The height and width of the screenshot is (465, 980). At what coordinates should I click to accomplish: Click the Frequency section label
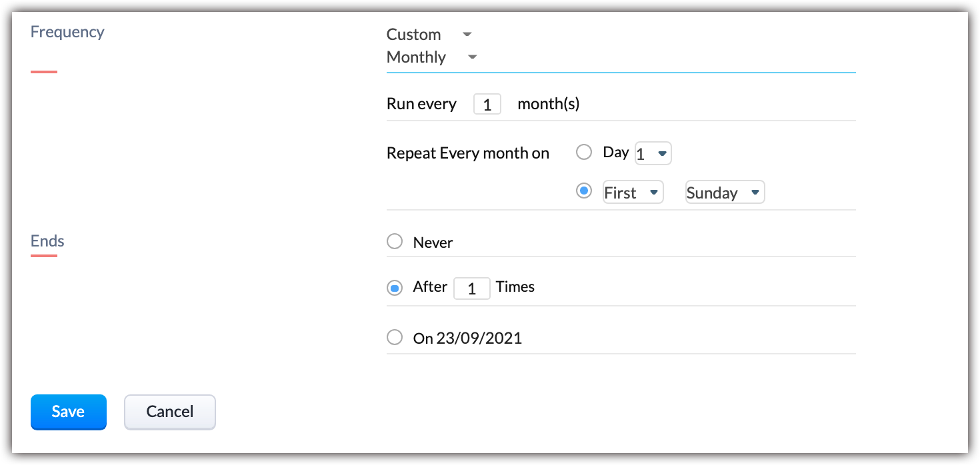click(x=67, y=32)
